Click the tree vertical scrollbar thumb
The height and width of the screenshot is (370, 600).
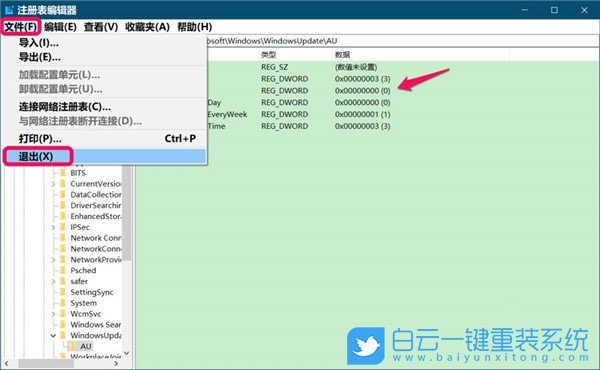point(127,213)
